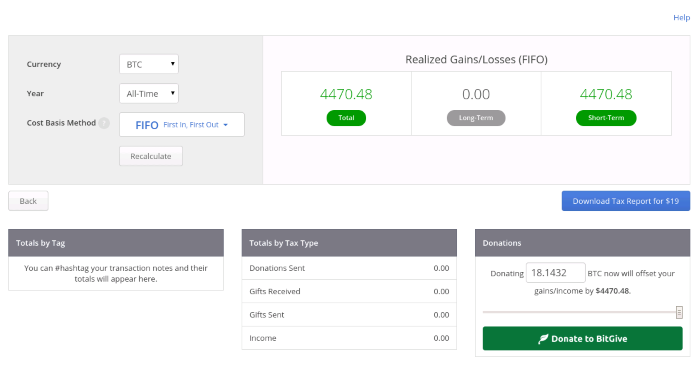The width and height of the screenshot is (700, 366).
Task: Click the hashtag transaction notes hint text
Action: pos(116,273)
